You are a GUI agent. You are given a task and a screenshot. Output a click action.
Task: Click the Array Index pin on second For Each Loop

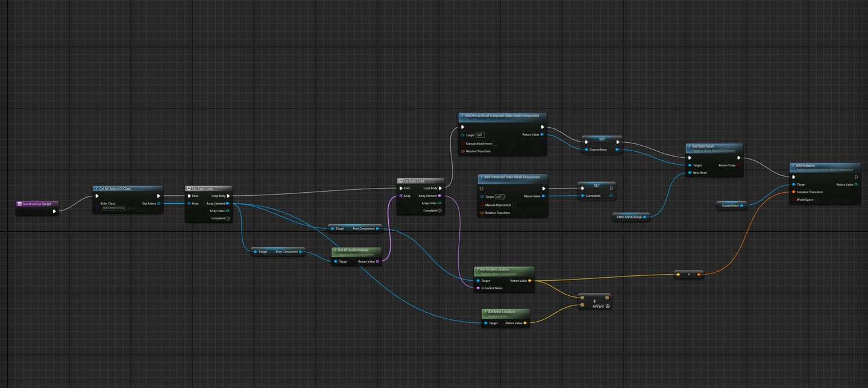click(440, 203)
